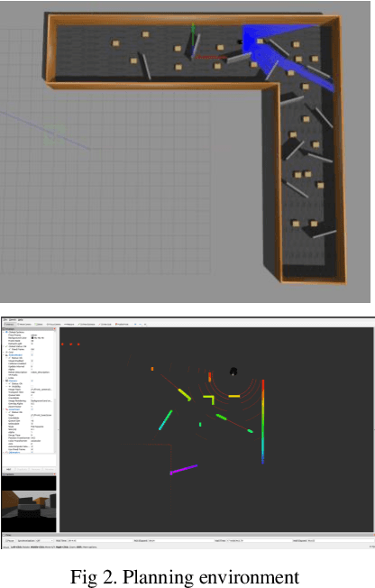Screen dimensions: 375x588
Task: Open the Panels menu
Action: point(11,319)
